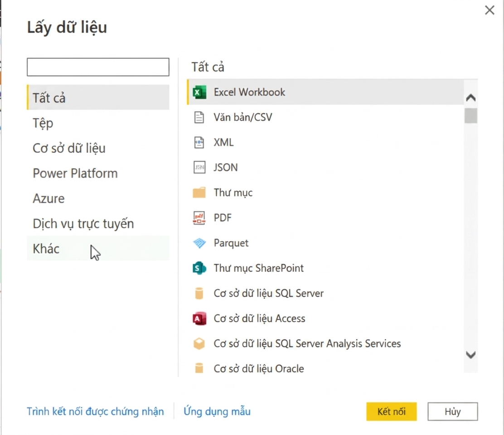Viewport: 504px width, 435px height.
Task: Open the Cơ sở dữ liệu category
Action: pyautogui.click(x=98, y=148)
